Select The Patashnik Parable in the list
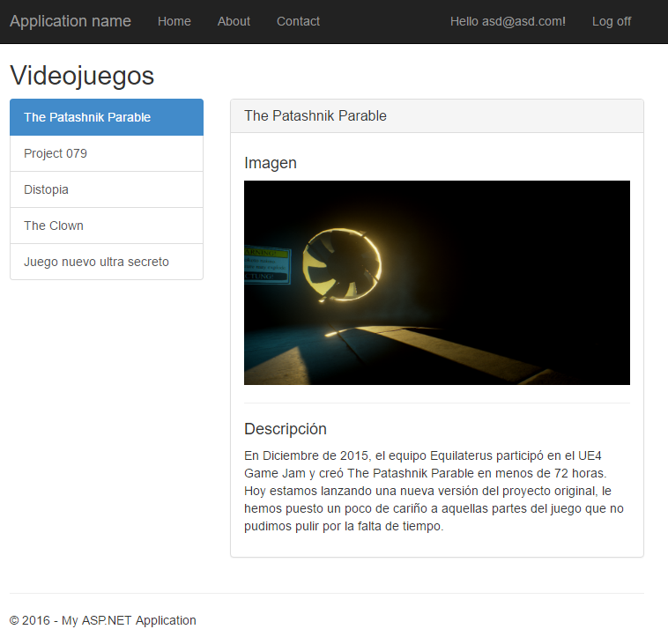 pos(107,117)
